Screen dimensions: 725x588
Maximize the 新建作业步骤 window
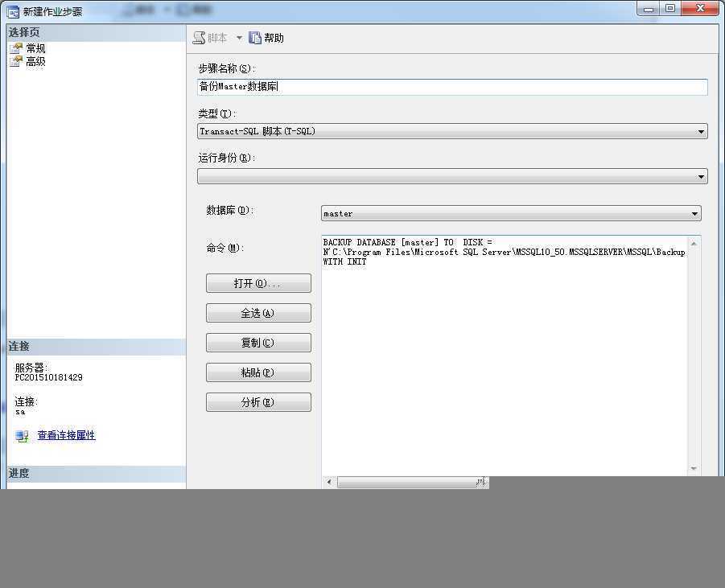coord(670,8)
